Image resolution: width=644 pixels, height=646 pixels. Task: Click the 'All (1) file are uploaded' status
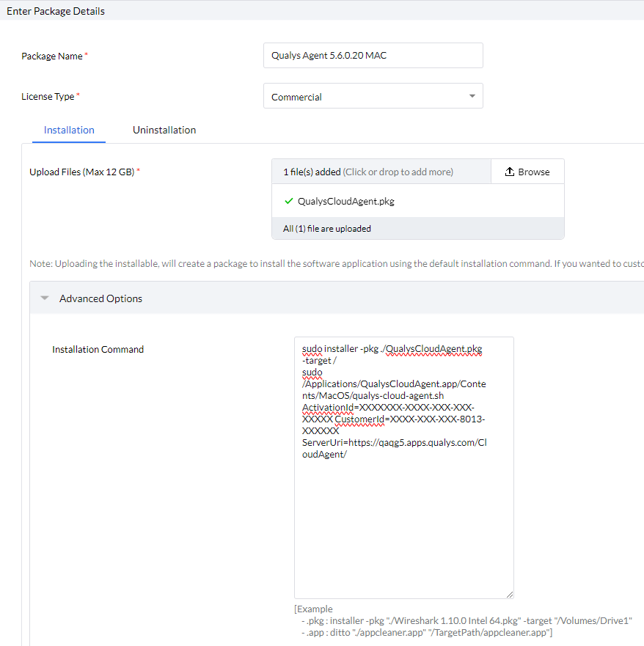point(326,229)
